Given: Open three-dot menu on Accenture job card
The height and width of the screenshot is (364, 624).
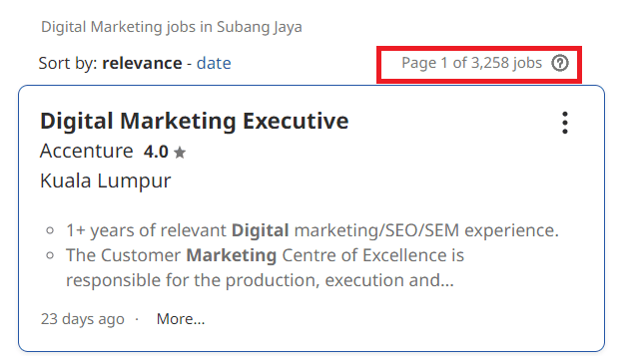Looking at the screenshot, I should click(x=565, y=123).
